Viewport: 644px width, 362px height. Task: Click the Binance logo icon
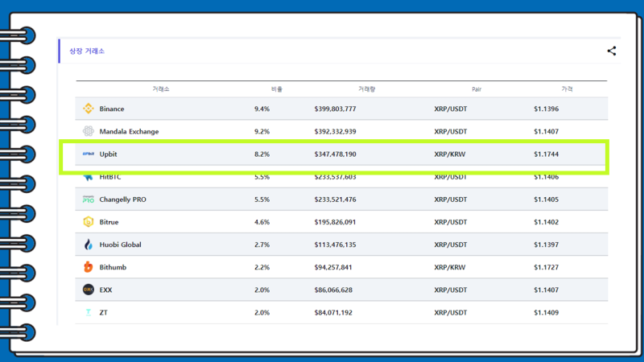(89, 109)
